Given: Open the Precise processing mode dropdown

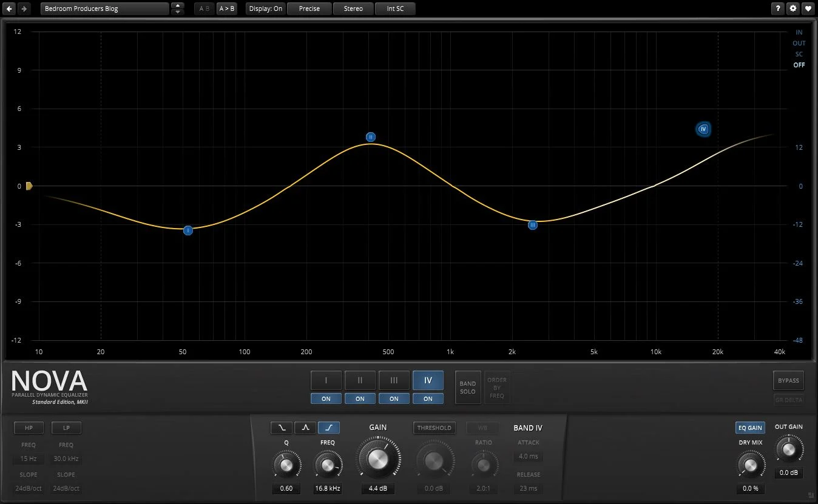Looking at the screenshot, I should (309, 8).
